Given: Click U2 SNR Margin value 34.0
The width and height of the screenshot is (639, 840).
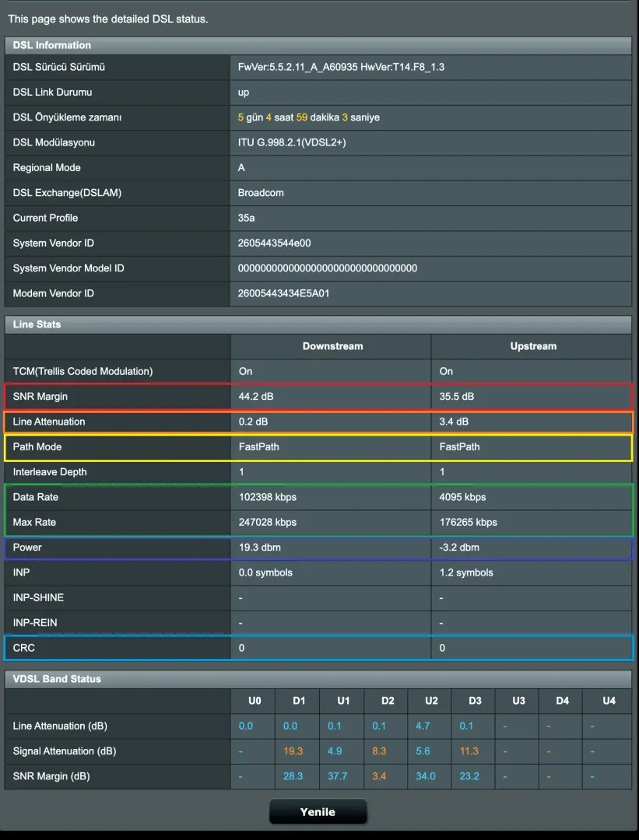Looking at the screenshot, I should [x=426, y=776].
